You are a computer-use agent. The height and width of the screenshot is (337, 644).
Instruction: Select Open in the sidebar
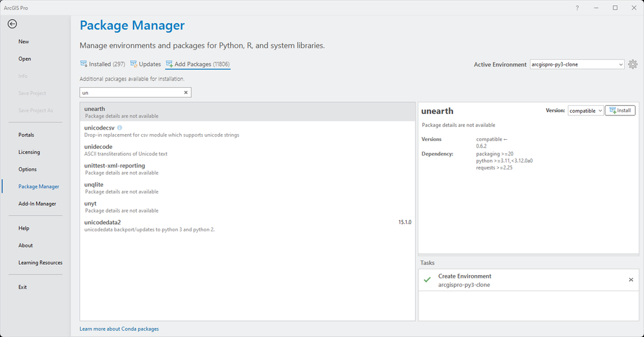point(24,59)
